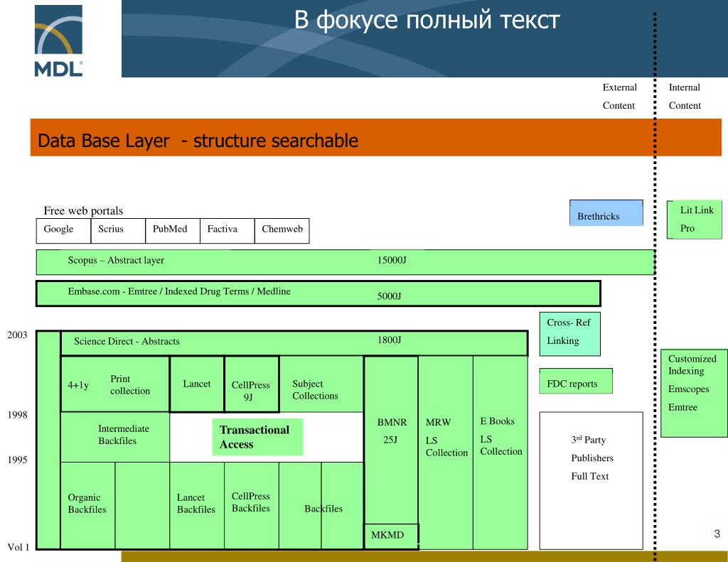
Task: Select the 'Internal Content' label
Action: pos(685,96)
